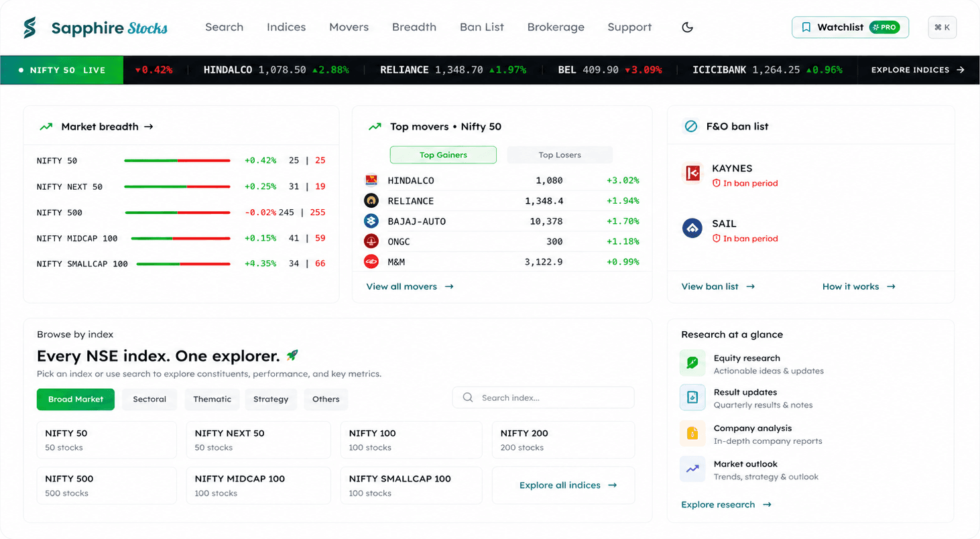Click the RELIANCE company logo
Screen dimensions: 980x539
[x=371, y=200]
